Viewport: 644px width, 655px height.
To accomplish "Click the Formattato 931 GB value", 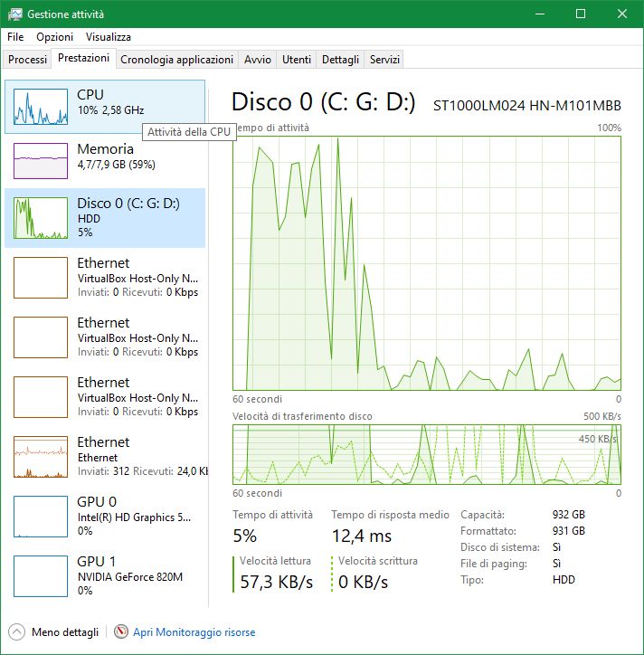I will pos(568,530).
